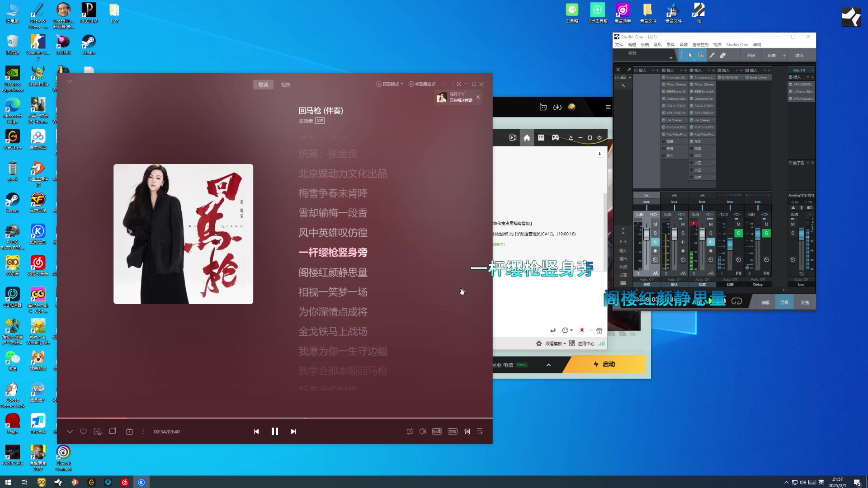Viewport: 868px width, 488px height.
Task: Open the 推子后 insert dropdown
Action: point(808,163)
